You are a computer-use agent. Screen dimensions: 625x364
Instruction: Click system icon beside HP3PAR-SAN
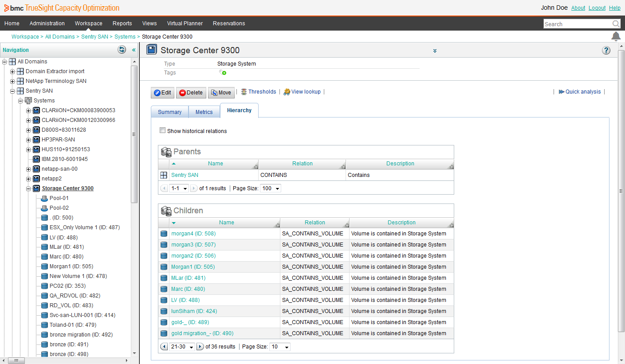click(36, 140)
